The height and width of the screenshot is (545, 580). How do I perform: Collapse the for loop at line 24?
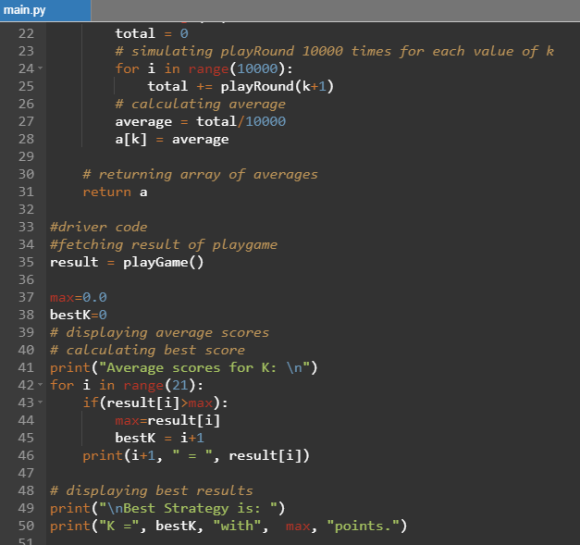click(40, 68)
